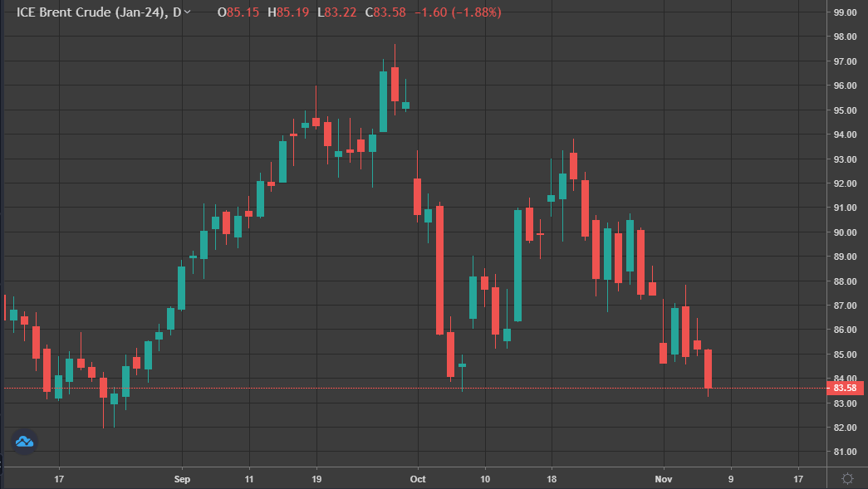
Task: Click the 90.00 price axis label
Action: click(845, 232)
